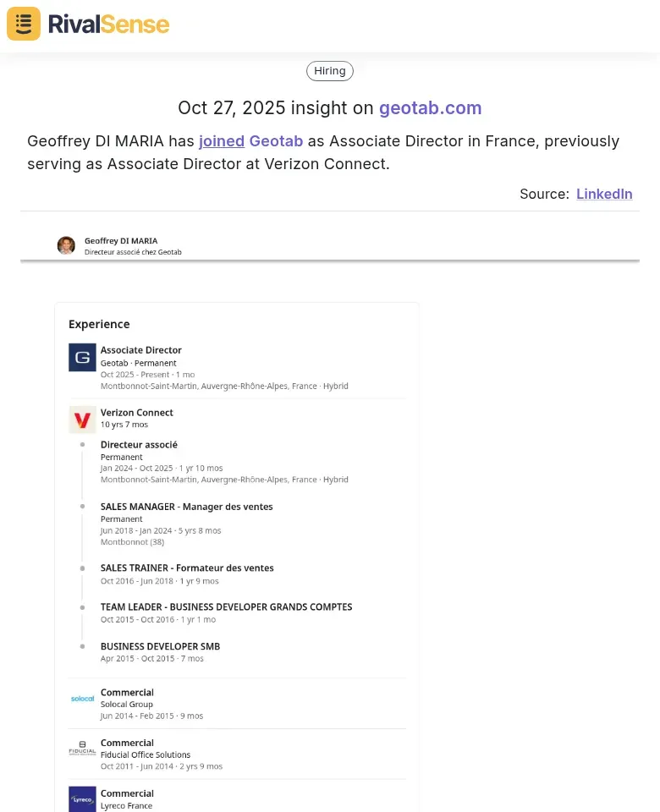Open Geoffrey DI MARIA's profile photo
Viewport: 660px width, 812px height.
[66, 245]
